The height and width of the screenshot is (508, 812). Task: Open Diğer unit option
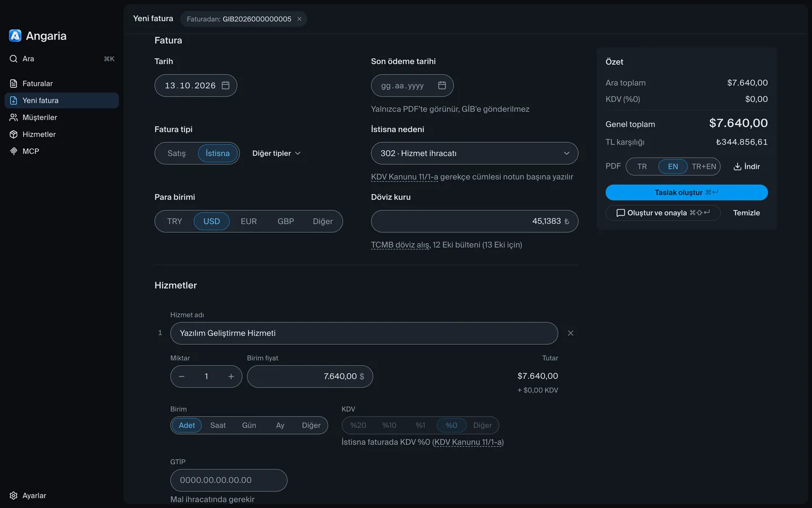coord(311,426)
